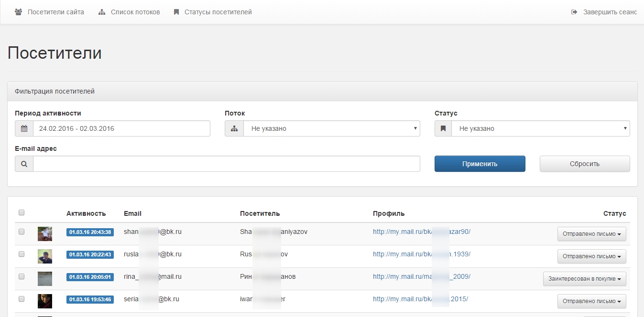Open Статусы посетителей menu item

click(x=218, y=12)
